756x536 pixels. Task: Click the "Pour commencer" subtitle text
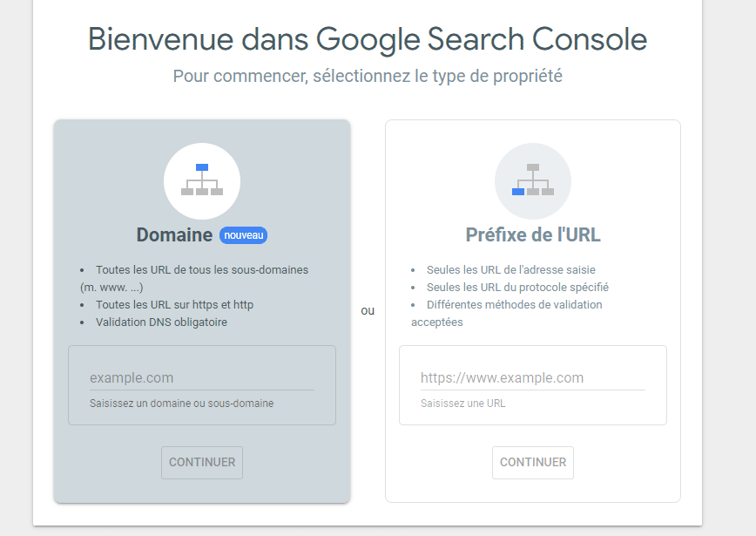pos(368,76)
